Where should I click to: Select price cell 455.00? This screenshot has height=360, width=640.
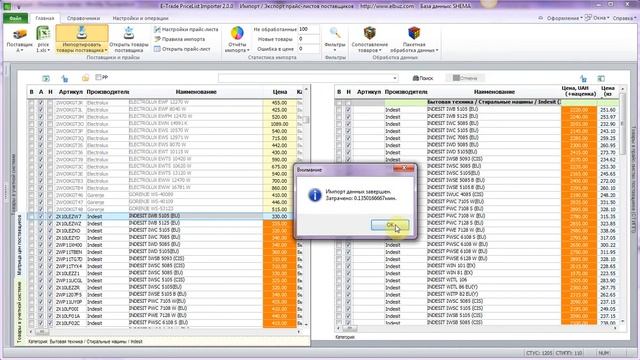click(280, 103)
